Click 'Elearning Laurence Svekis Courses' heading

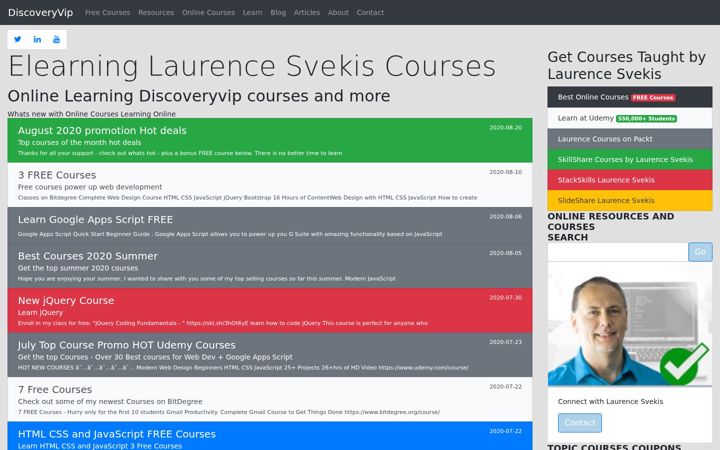252,66
